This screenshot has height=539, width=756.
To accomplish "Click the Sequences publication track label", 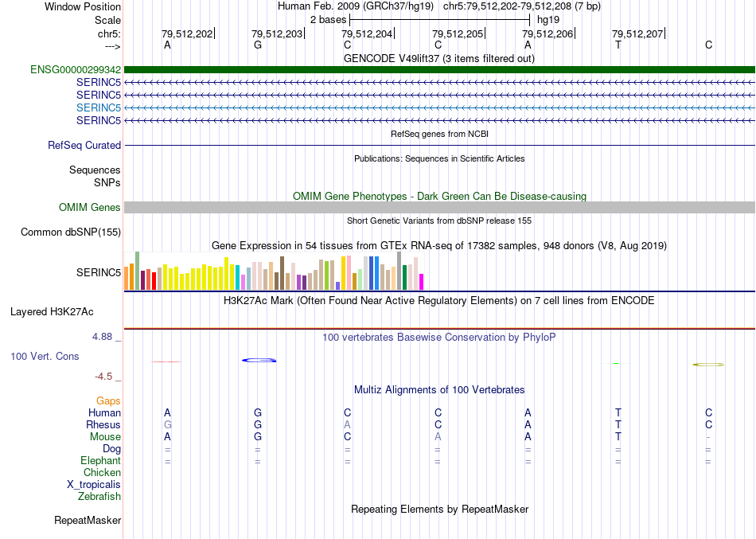I will click(x=95, y=170).
